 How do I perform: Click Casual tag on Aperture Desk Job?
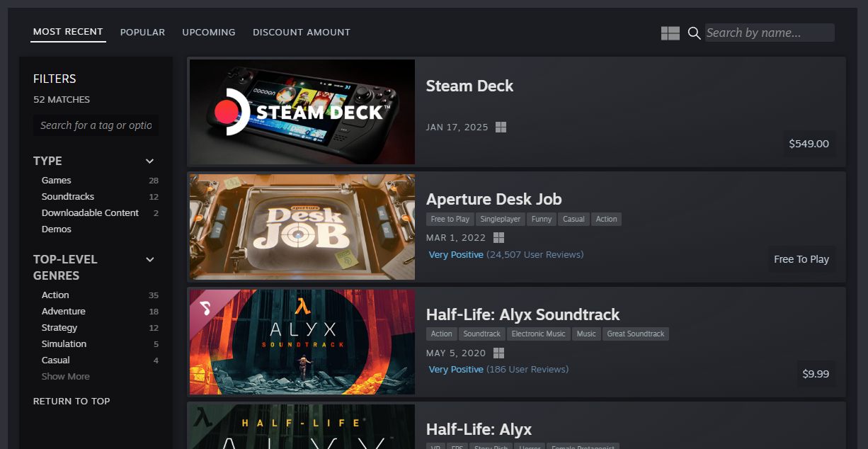click(x=573, y=220)
